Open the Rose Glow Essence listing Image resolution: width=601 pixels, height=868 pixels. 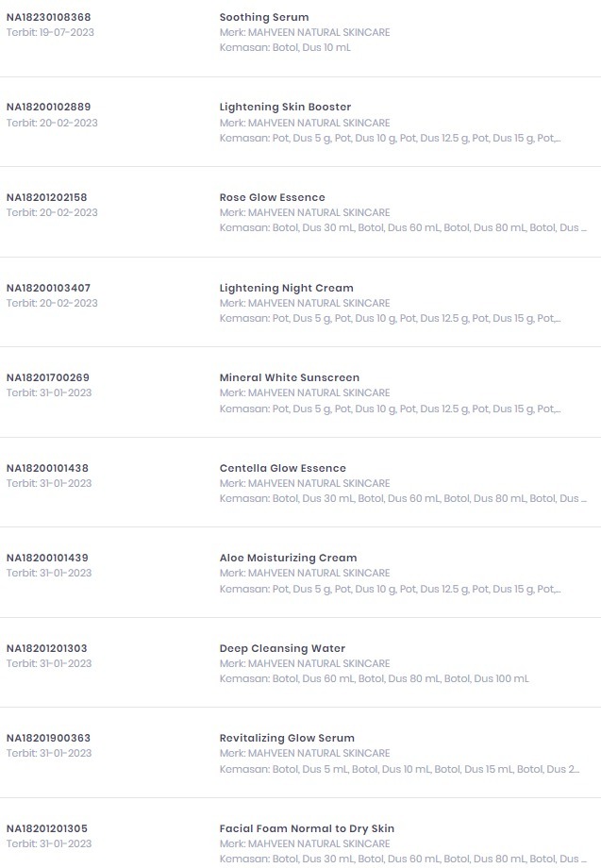point(272,197)
